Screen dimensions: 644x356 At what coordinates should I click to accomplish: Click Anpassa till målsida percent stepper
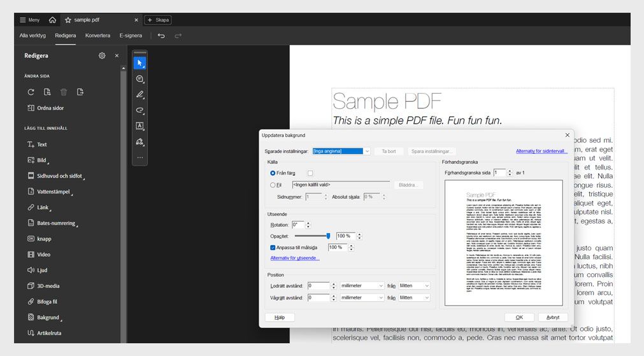point(351,248)
